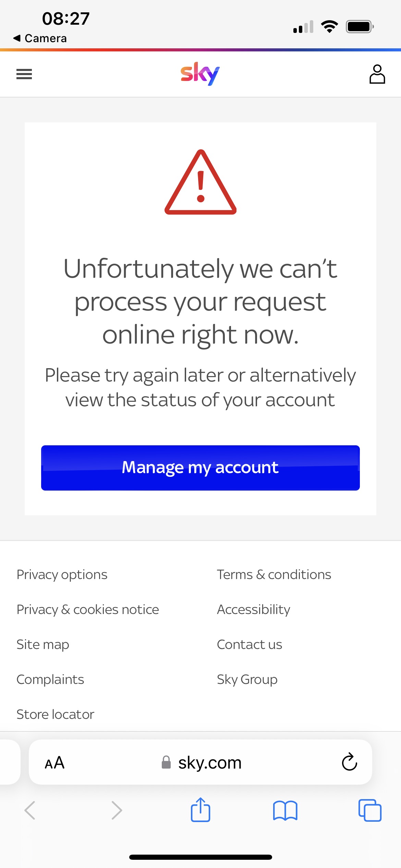Go to Contact us
The height and width of the screenshot is (868, 401).
[x=250, y=644]
